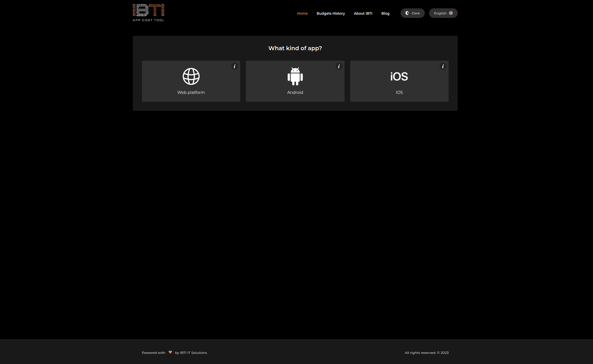593x364 pixels.
Task: Open info tooltip for Web platform
Action: (x=235, y=66)
